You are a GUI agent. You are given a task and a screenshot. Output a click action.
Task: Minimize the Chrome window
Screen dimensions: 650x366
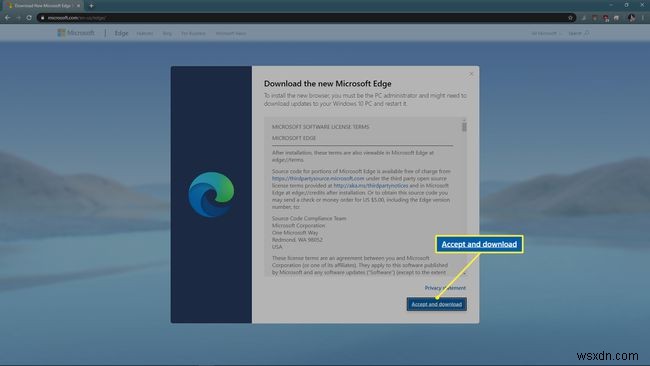tap(611, 5)
